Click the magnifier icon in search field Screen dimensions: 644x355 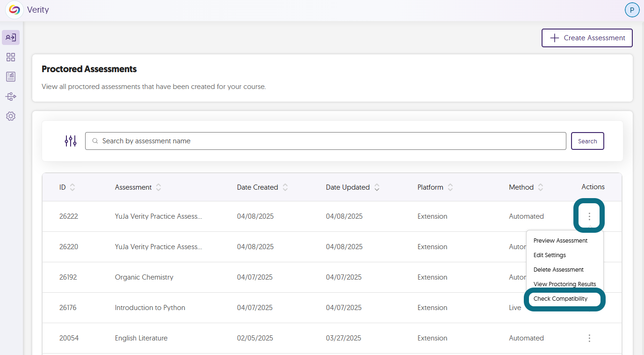coord(95,141)
